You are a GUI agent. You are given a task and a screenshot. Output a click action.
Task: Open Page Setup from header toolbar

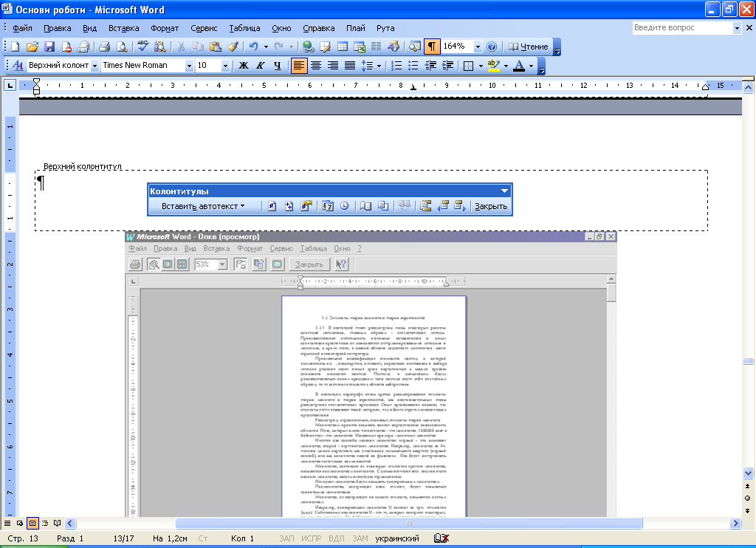(x=366, y=207)
